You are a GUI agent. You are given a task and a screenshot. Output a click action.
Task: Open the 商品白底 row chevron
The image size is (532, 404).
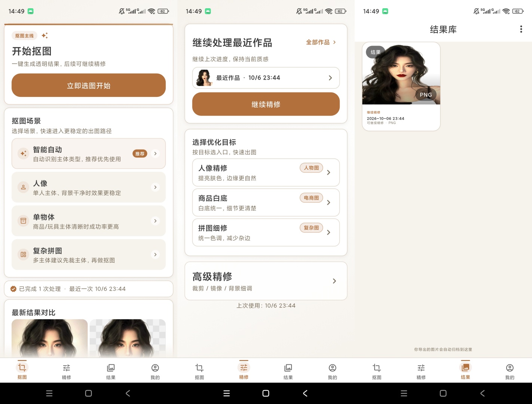pyautogui.click(x=328, y=202)
